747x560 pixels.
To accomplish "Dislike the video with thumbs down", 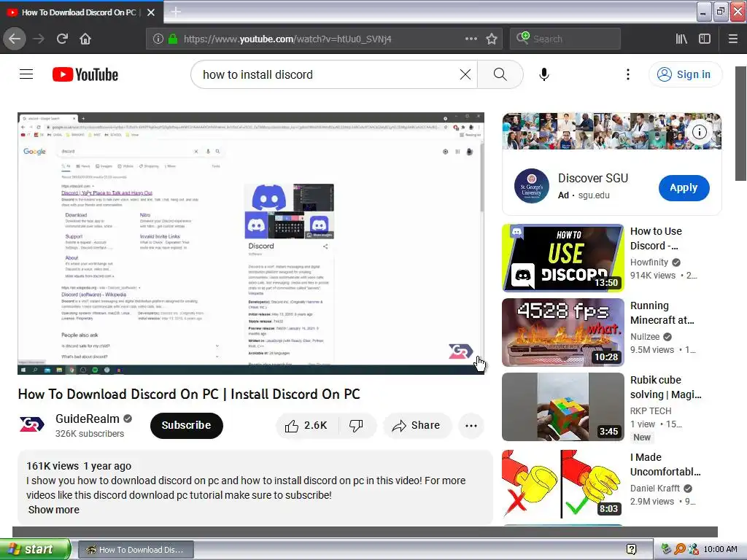I will coord(356,426).
